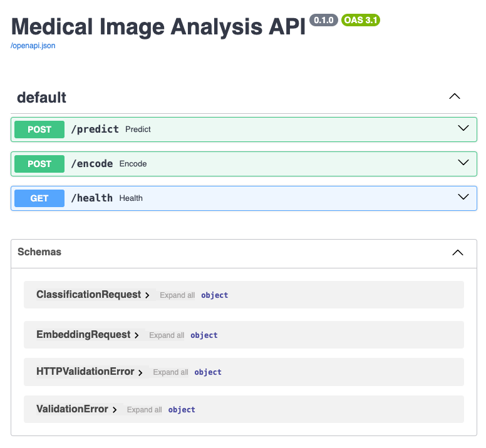This screenshot has width=486, height=448.
Task: Expand the POST /encode endpoint arrow
Action: click(463, 163)
